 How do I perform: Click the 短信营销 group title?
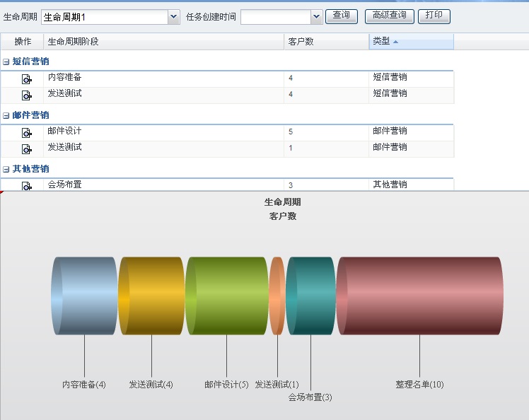pyautogui.click(x=30, y=62)
